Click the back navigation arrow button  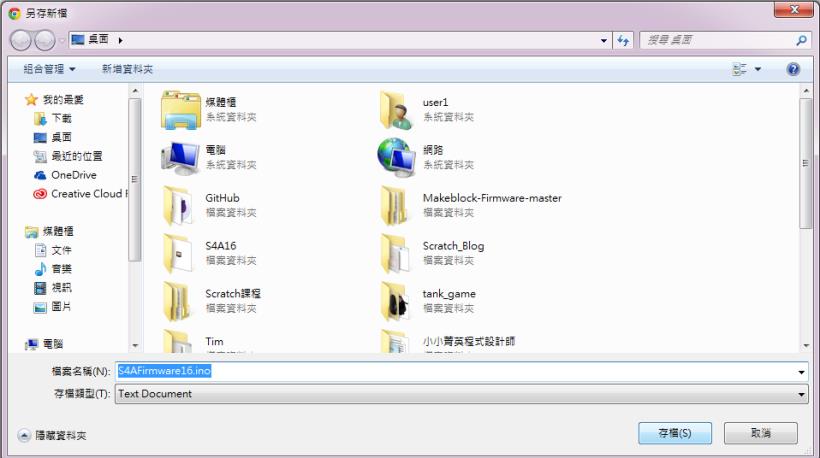pos(21,40)
